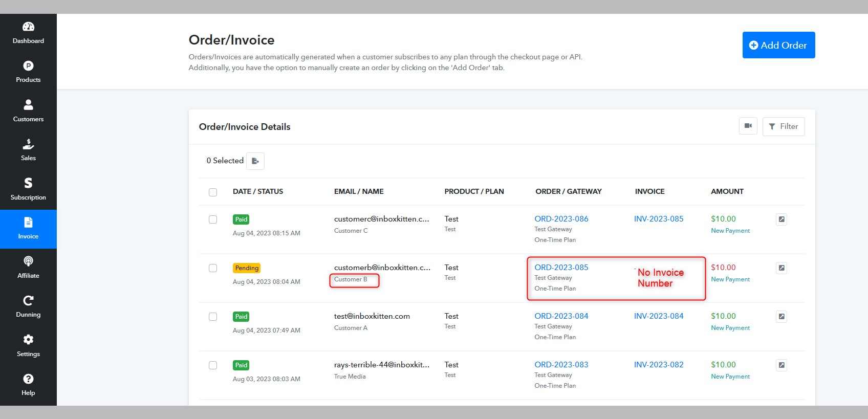Open the Dunning section
868x419 pixels.
pos(28,307)
